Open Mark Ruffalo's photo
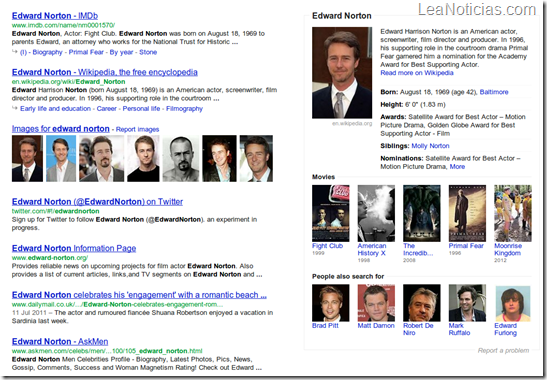This screenshot has height=380, width=547. coord(467,303)
